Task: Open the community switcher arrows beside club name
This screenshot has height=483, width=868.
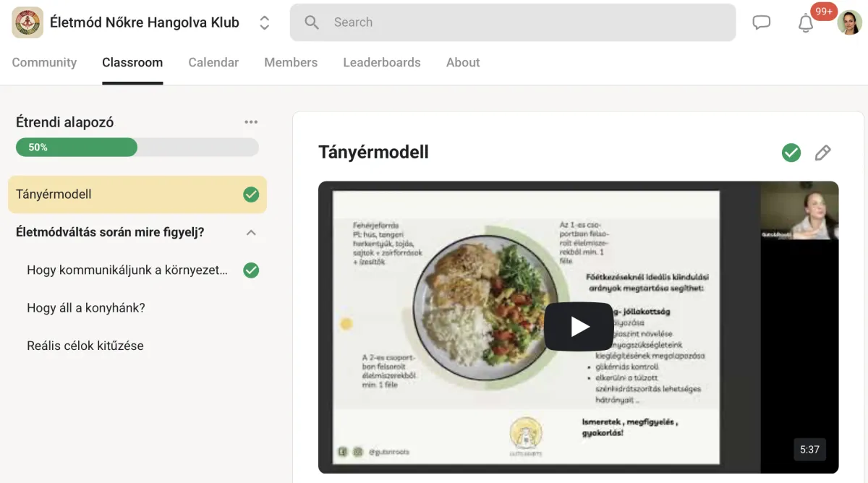Action: 265,22
